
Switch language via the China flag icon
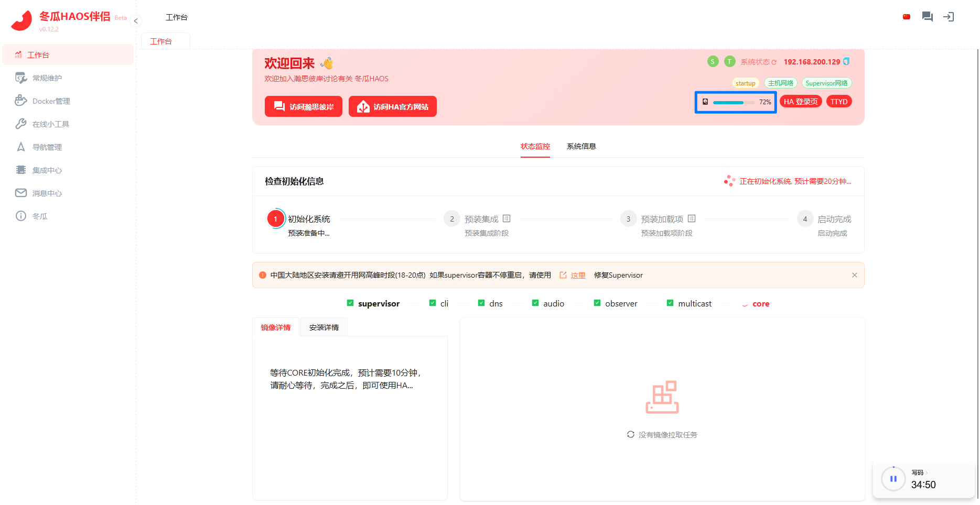tap(906, 17)
